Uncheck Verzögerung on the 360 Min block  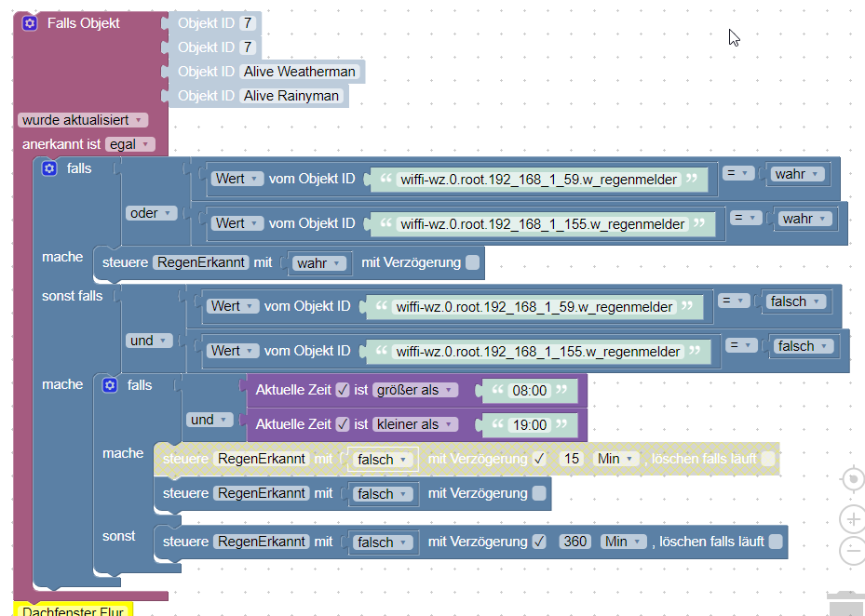point(539,542)
